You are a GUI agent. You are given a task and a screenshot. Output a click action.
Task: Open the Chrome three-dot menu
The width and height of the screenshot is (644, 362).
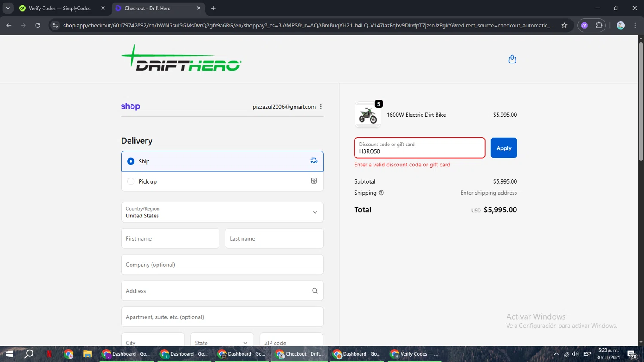tap(635, 25)
